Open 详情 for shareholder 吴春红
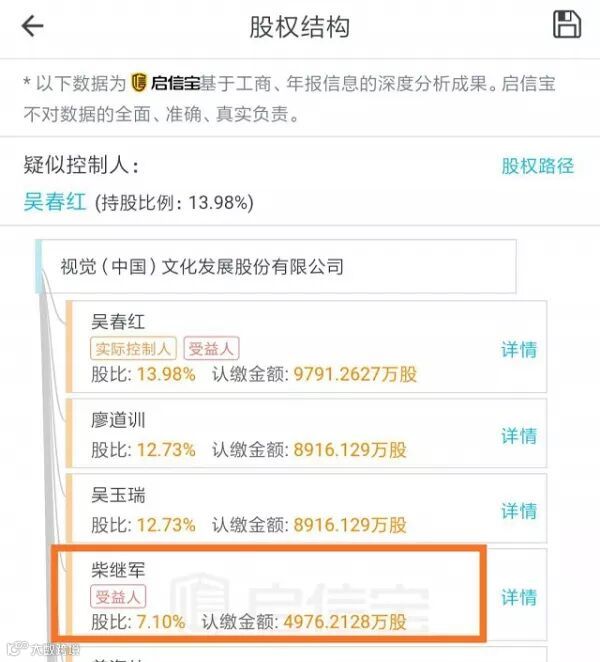 [519, 350]
